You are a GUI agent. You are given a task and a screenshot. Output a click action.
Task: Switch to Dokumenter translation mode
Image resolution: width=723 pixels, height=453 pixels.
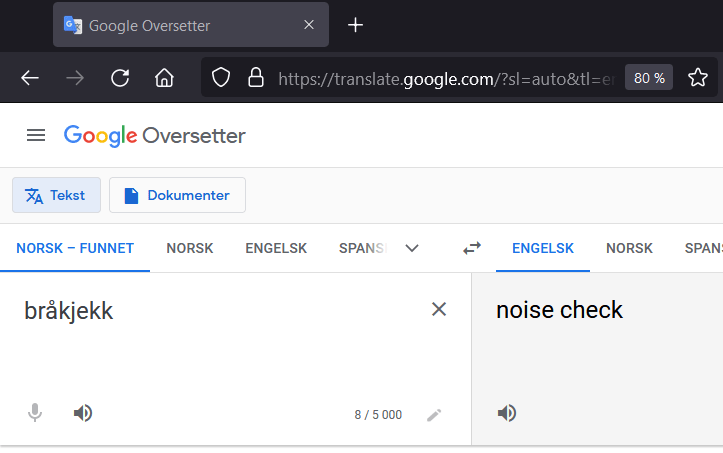[177, 195]
